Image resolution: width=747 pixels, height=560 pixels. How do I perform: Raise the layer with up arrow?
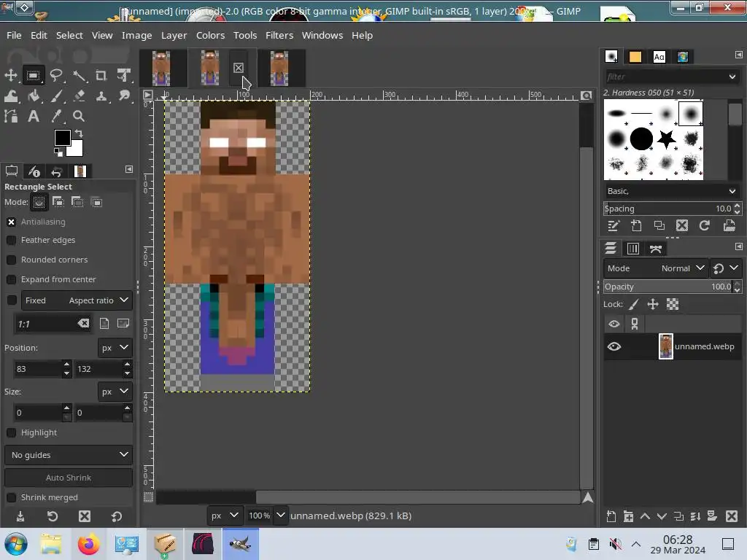click(x=645, y=516)
